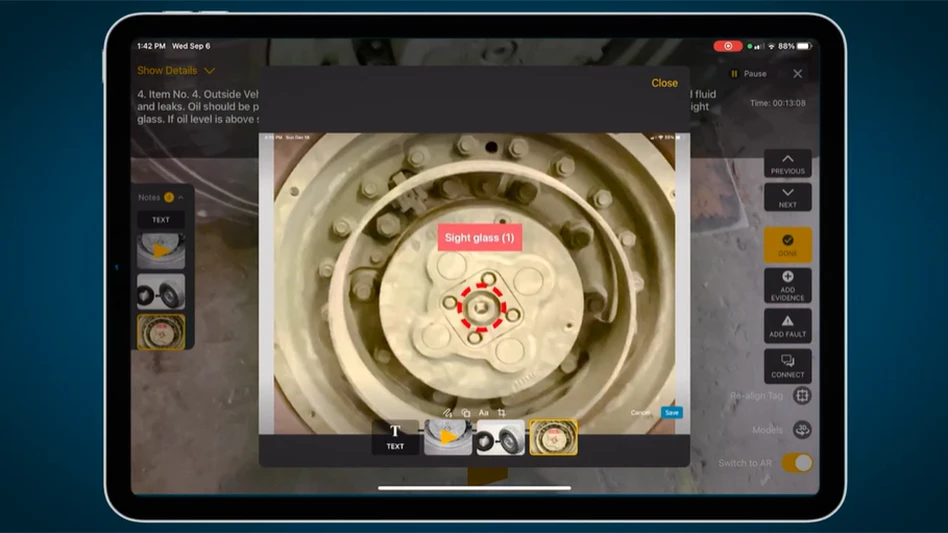Tap the Re-align Tag target icon

click(x=802, y=396)
